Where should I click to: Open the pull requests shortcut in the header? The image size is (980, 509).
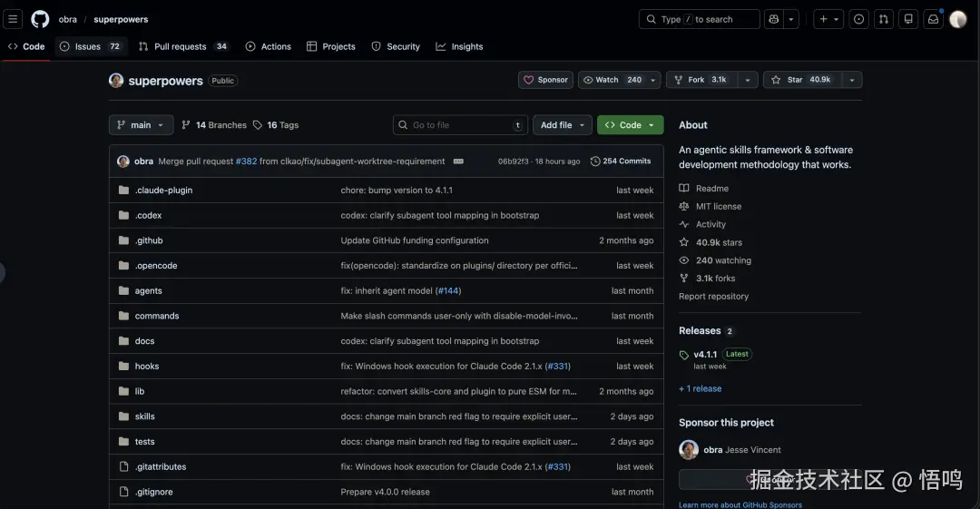(884, 19)
